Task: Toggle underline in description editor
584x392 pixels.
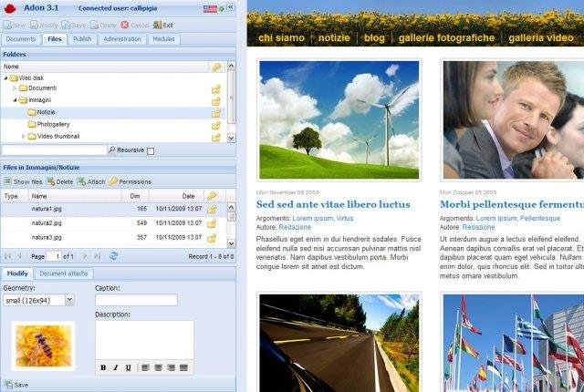Action: 129,367
